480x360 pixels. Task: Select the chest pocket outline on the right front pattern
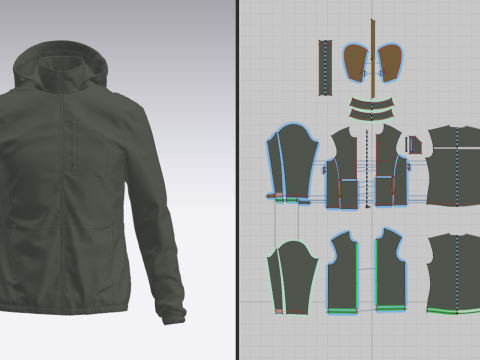coord(384,153)
